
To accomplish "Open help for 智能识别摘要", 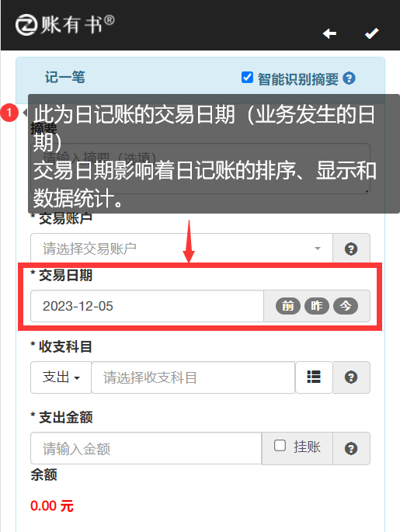I will (x=349, y=78).
